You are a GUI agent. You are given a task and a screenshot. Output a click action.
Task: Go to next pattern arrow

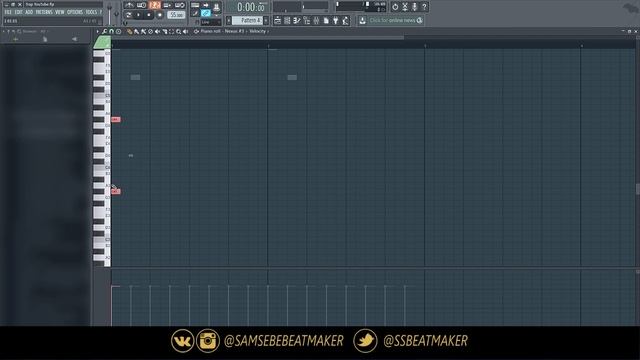(266, 20)
